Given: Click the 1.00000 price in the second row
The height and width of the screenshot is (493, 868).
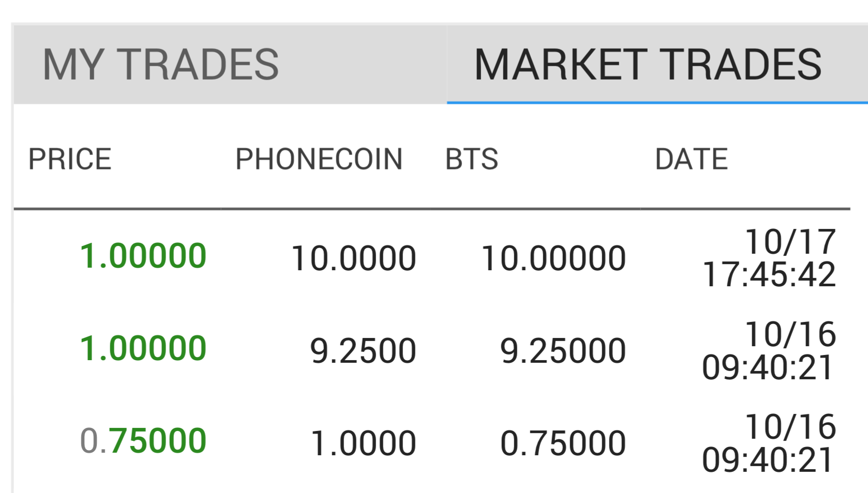Looking at the screenshot, I should (x=143, y=348).
